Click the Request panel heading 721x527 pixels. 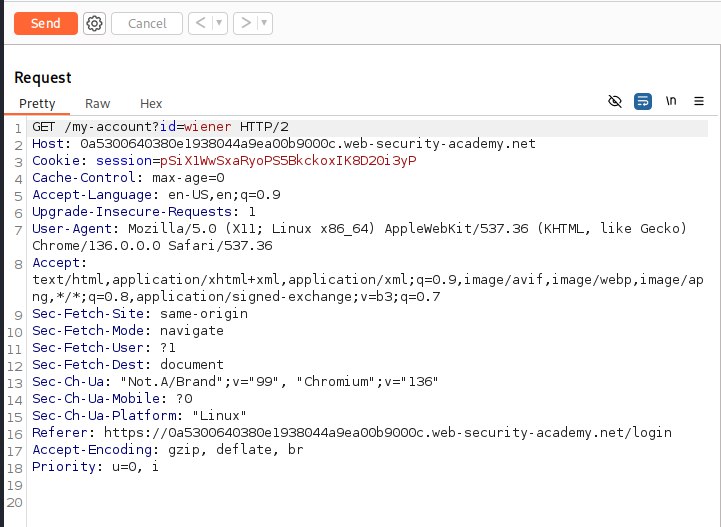pos(43,78)
